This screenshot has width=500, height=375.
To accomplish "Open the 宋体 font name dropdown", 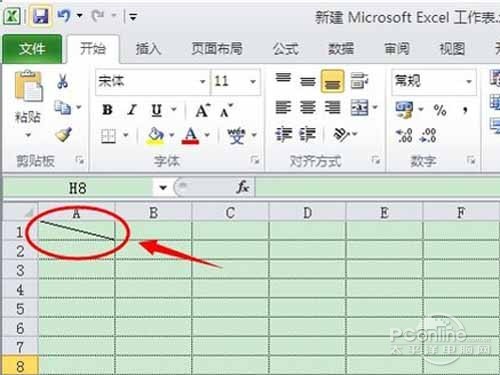I will coord(202,82).
